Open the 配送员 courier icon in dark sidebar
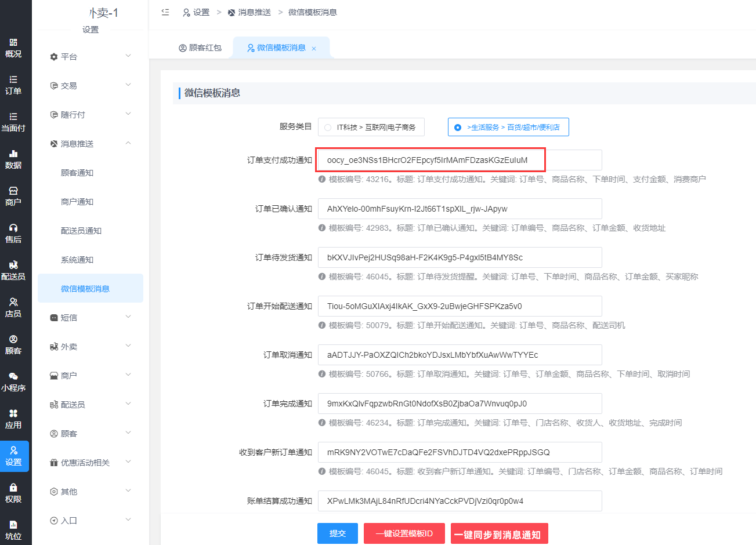This screenshot has height=545, width=756. coord(13,271)
